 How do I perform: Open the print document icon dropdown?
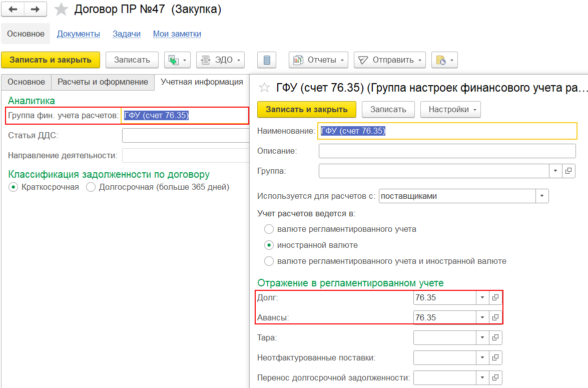(x=445, y=60)
